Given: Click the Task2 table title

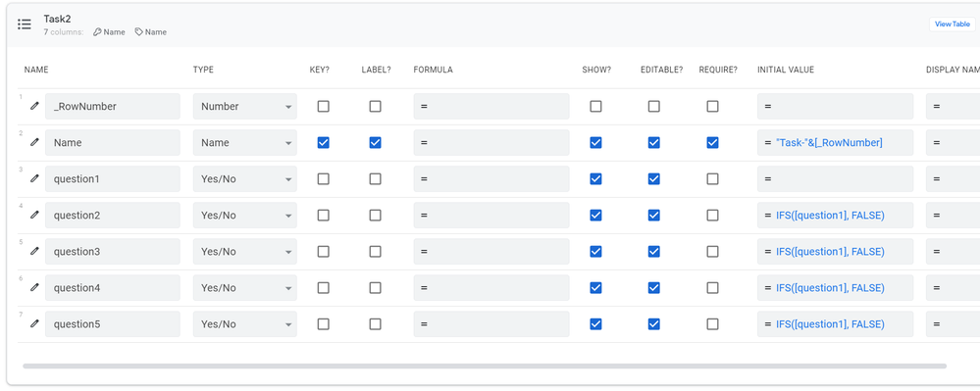Looking at the screenshot, I should [58, 19].
